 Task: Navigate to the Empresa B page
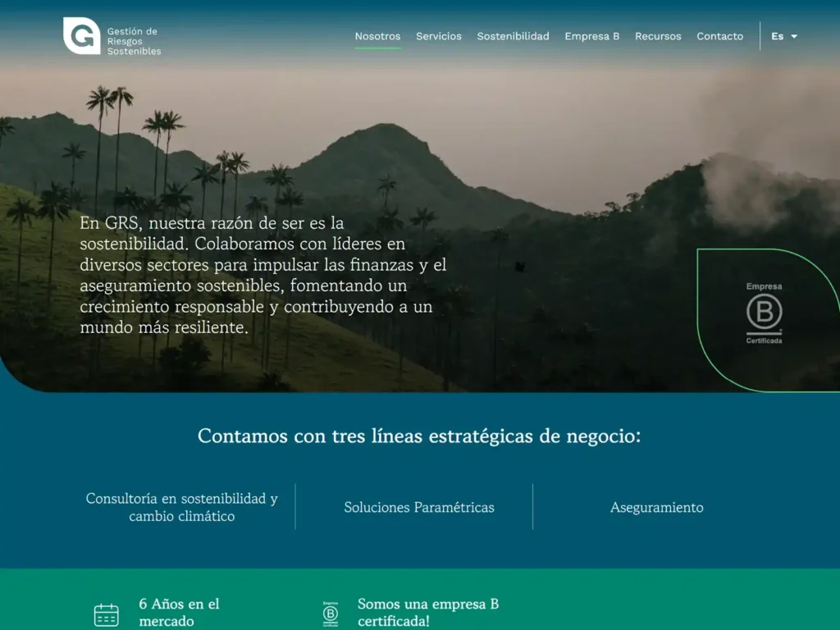pos(591,36)
